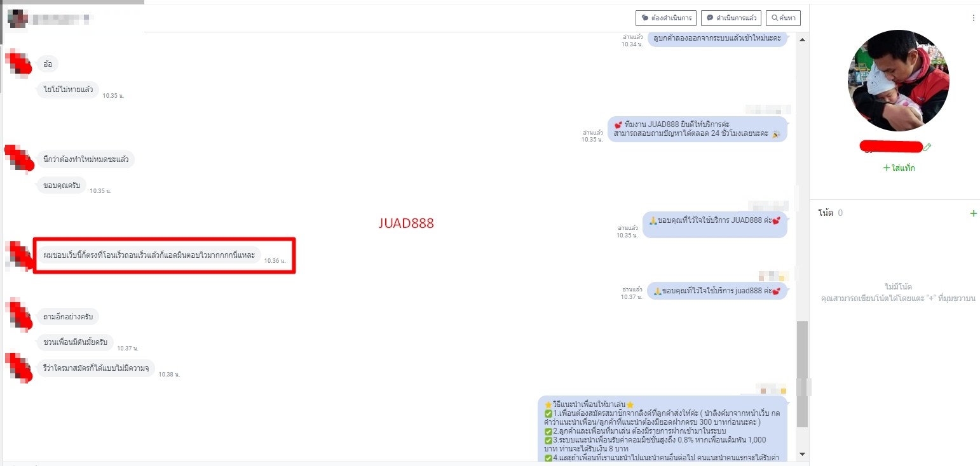Screen dimensions: 980x466
Task: Click avatar next to ถามอีกอย่างครับ message
Action: pyautogui.click(x=18, y=316)
